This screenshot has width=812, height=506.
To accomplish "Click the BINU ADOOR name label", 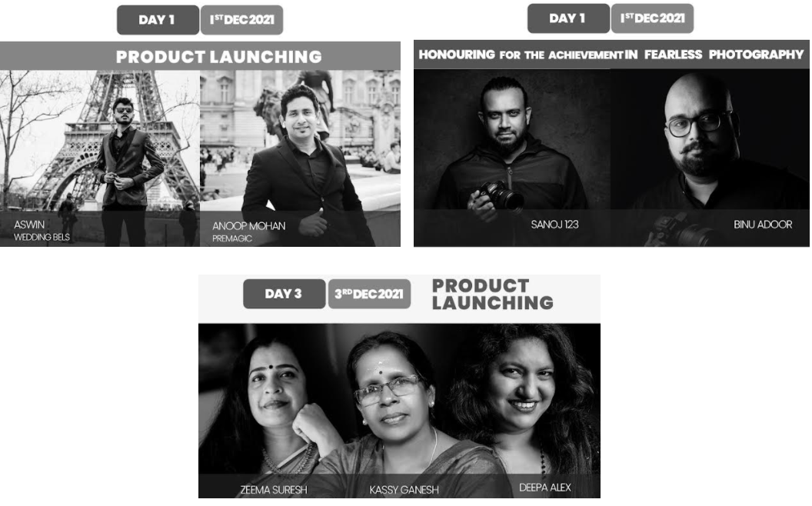I will [x=763, y=225].
